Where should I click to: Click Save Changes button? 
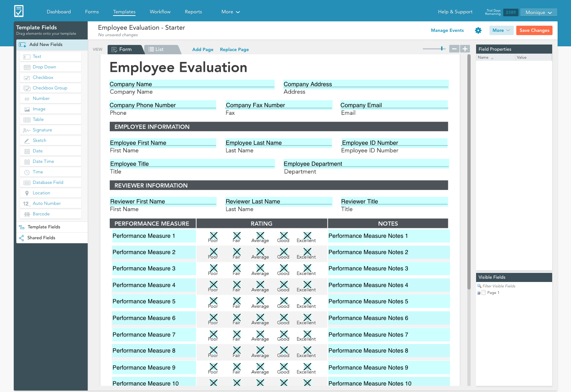pyautogui.click(x=534, y=30)
